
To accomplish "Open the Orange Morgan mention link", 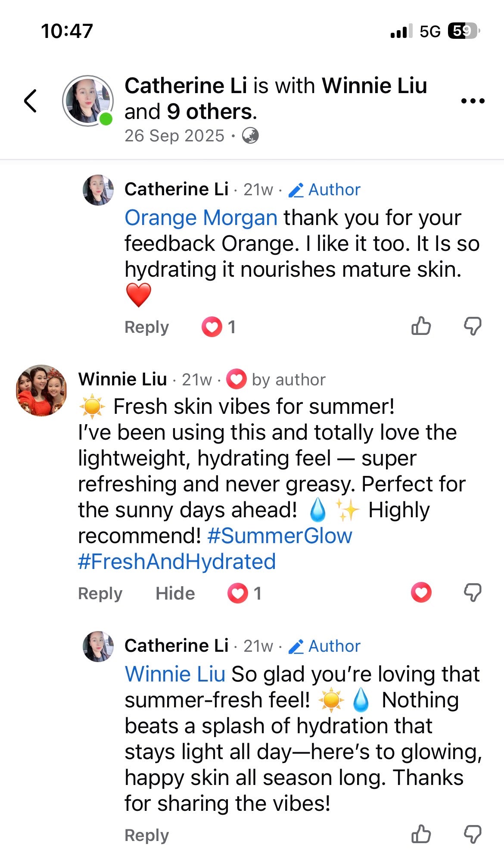I will coord(201,218).
